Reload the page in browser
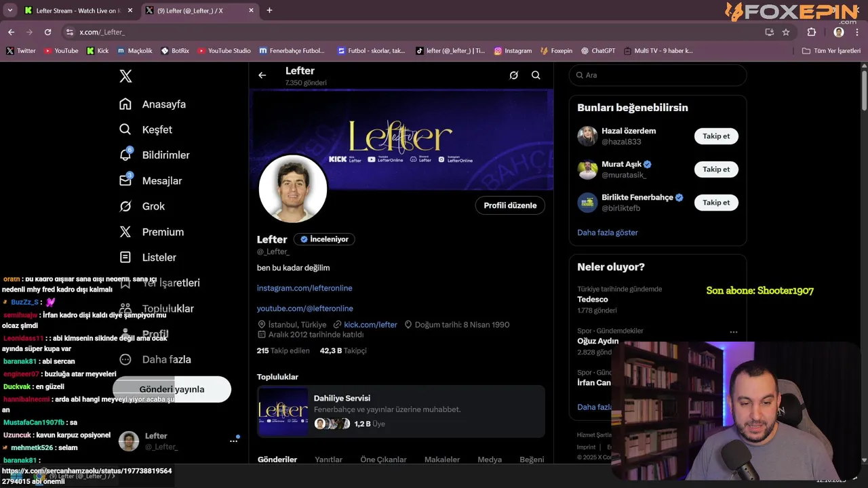Viewport: 868px width, 488px height. point(47,32)
